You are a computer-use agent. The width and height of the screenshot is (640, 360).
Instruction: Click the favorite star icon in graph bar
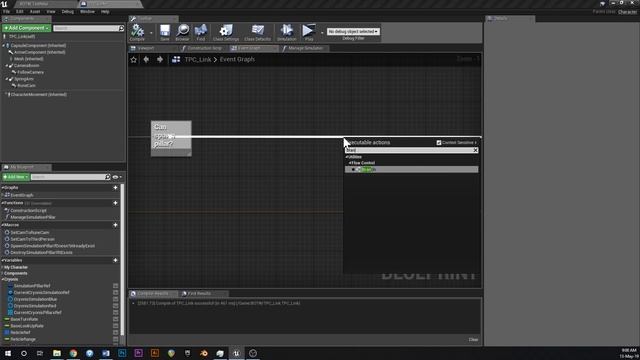133,60
